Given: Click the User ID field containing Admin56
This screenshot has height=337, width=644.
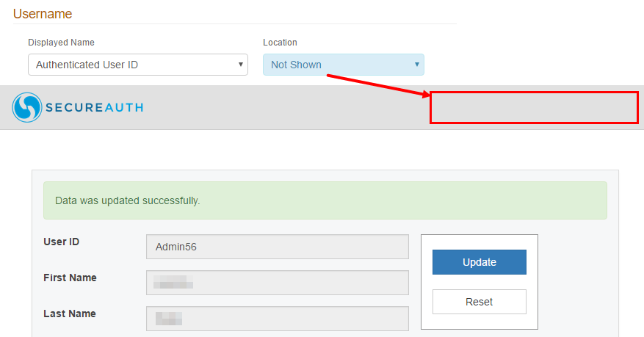Looking at the screenshot, I should [x=277, y=247].
